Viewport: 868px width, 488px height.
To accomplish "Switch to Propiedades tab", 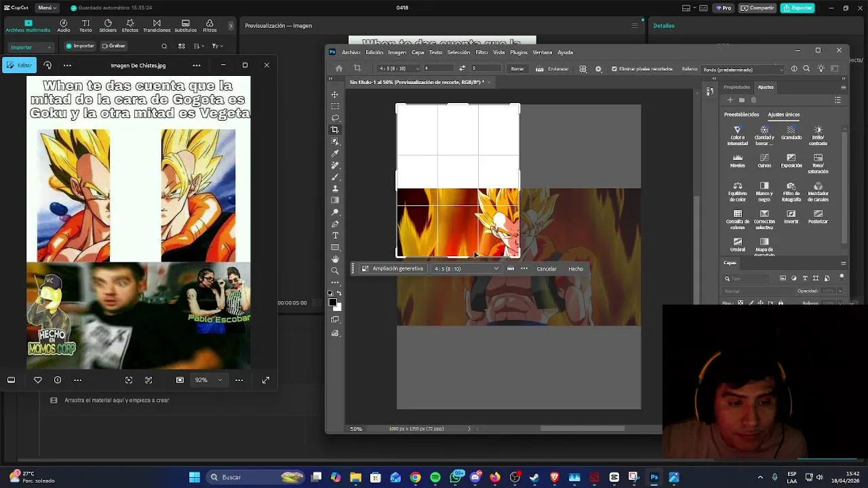I will pos(737,87).
